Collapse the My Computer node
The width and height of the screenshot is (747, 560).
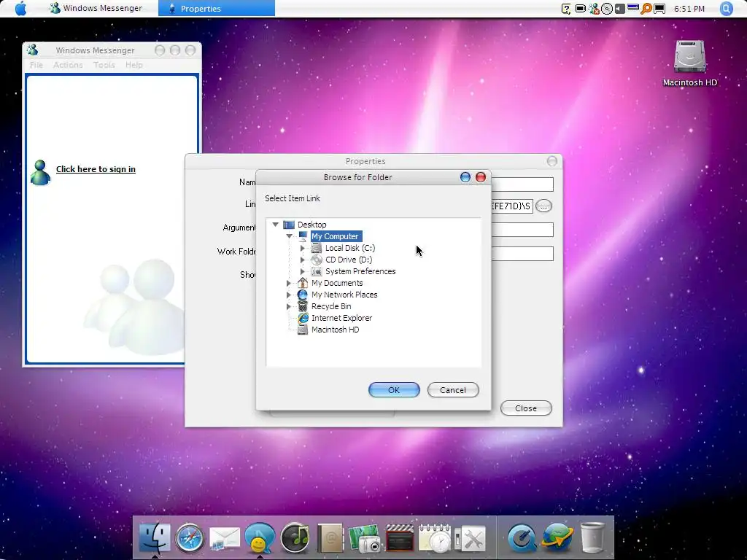tap(289, 236)
